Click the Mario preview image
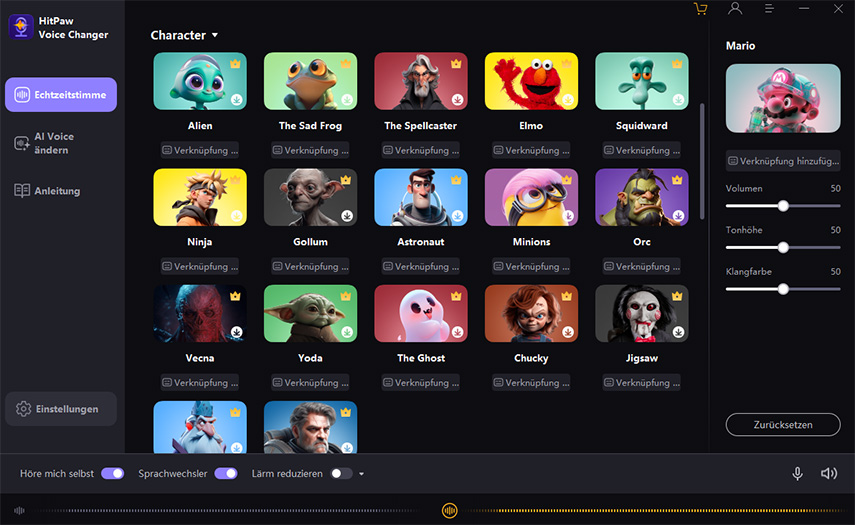Screen dimensions: 855x525 click(783, 98)
